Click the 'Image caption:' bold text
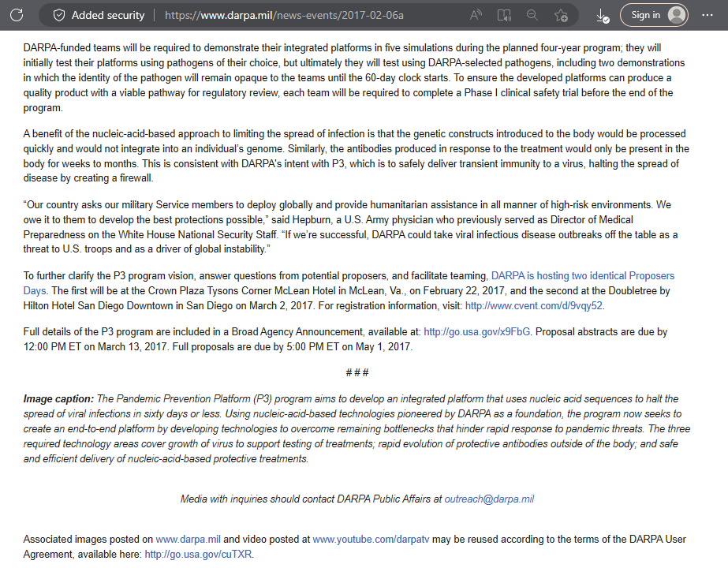Screen dimensions: 728x568 coord(58,399)
